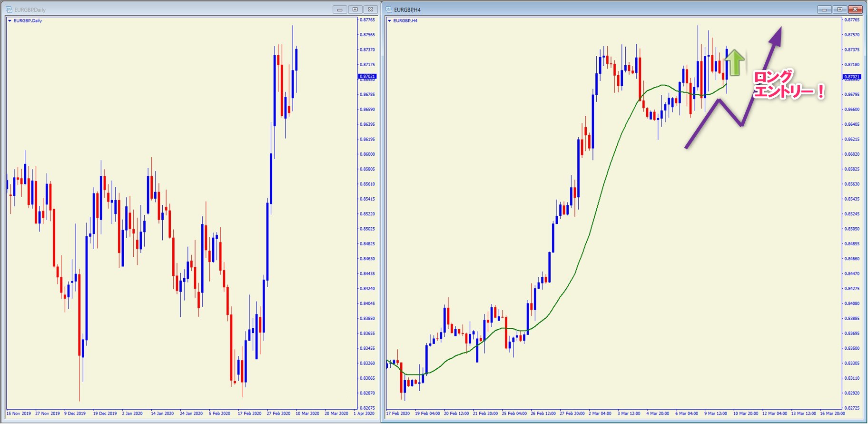Screen dimensions: 868x424
Task: Close the EURGBP H4 chart window
Action: tap(855, 10)
